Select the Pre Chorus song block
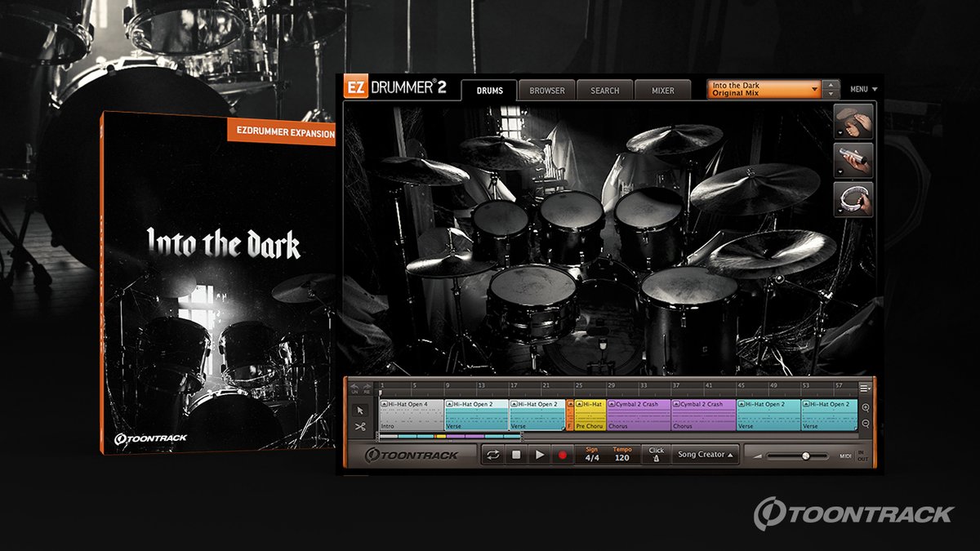Image resolution: width=980 pixels, height=551 pixels. [x=590, y=415]
